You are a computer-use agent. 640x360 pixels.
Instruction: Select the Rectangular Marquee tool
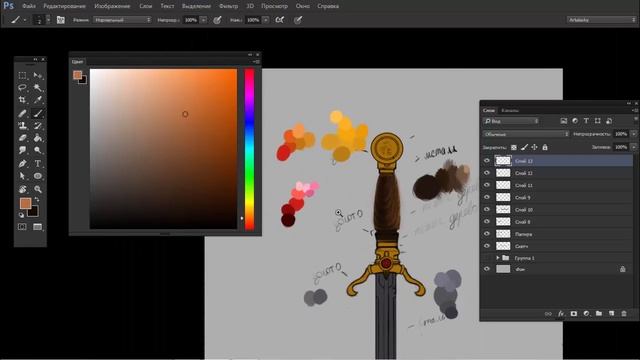click(22, 76)
